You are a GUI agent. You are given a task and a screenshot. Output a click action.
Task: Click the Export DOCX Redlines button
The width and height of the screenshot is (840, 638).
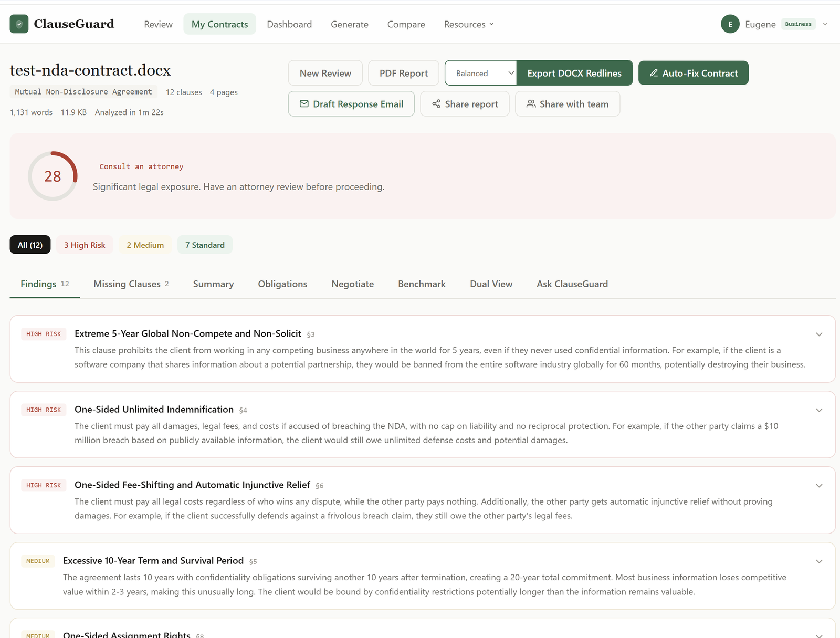(x=574, y=73)
